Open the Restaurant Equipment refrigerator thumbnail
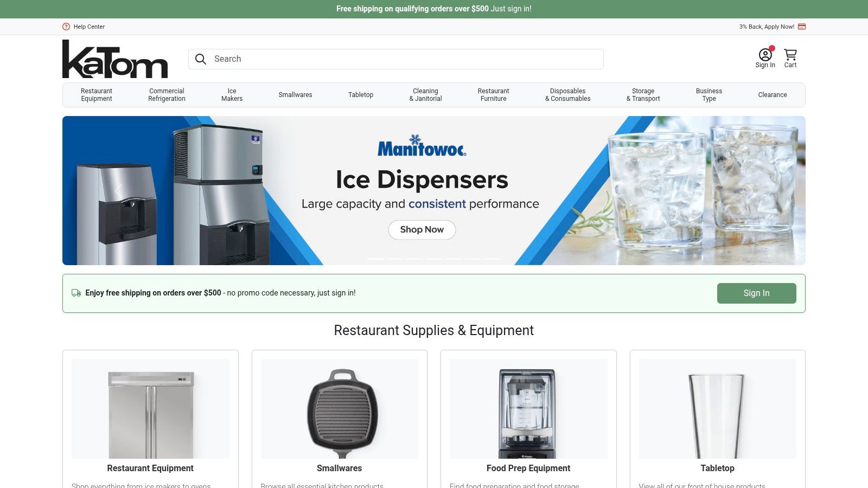Screen dimensions: 868x488 pyautogui.click(x=150, y=409)
